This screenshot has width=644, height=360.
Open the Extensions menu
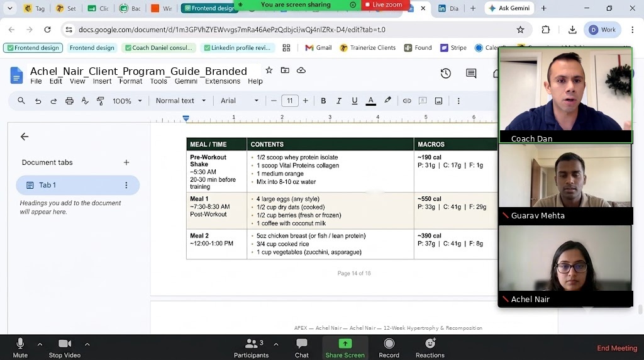(x=223, y=81)
